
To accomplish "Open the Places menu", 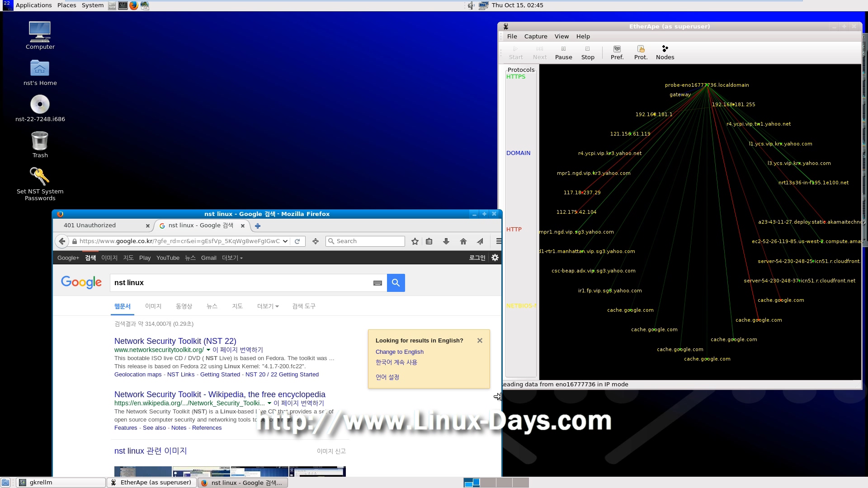I will (x=66, y=5).
